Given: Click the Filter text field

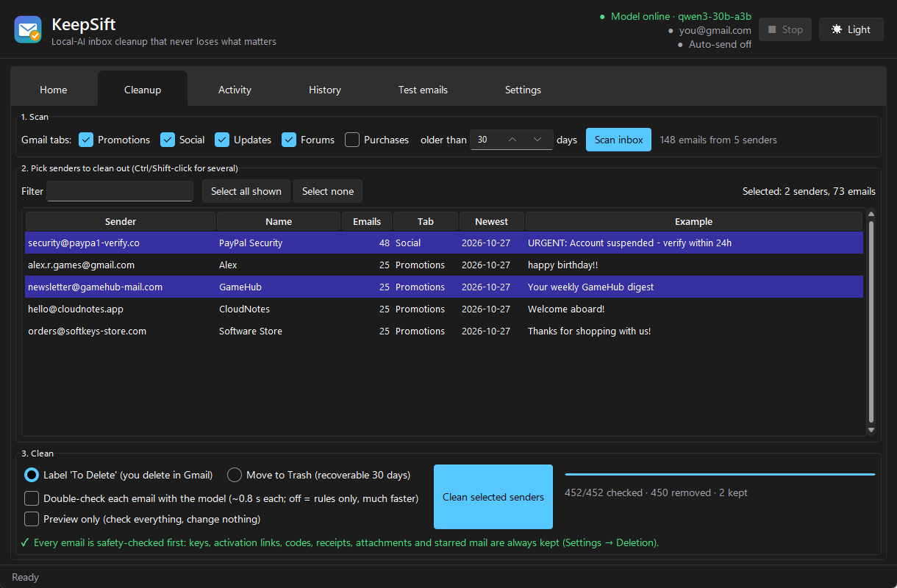Looking at the screenshot, I should coord(120,191).
